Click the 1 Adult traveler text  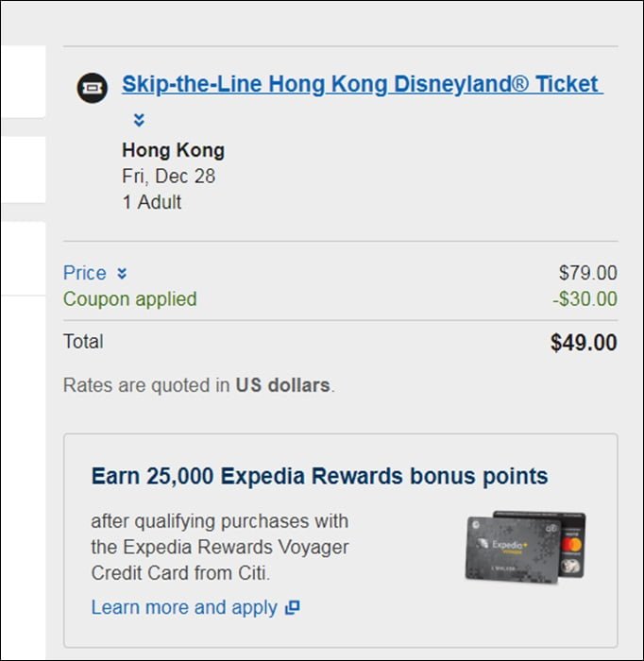click(152, 202)
